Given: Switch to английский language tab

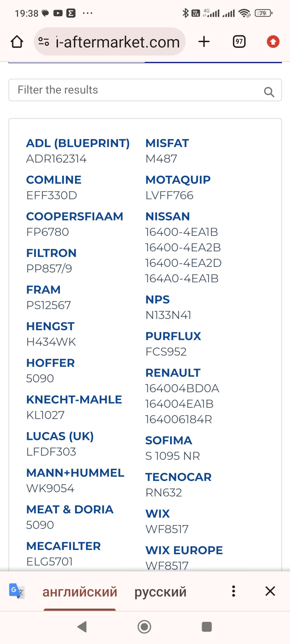Looking at the screenshot, I should (x=80, y=592).
